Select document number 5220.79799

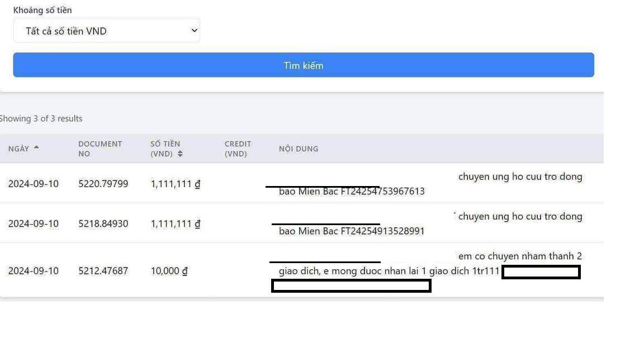(103, 184)
